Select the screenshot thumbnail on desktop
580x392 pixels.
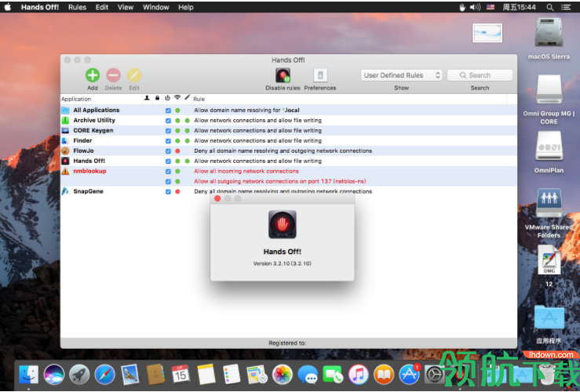pyautogui.click(x=487, y=33)
